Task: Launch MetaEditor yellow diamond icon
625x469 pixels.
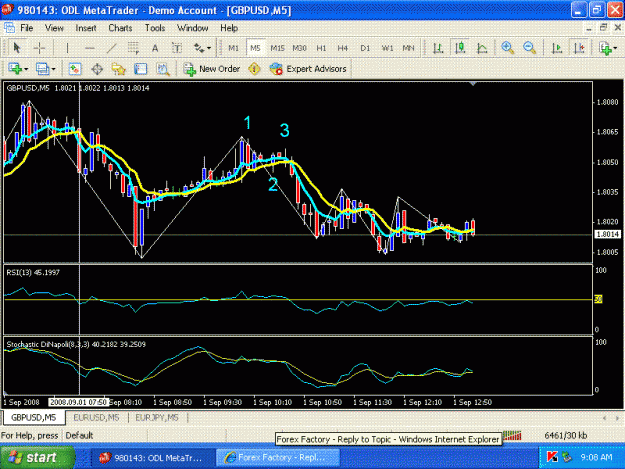Action: coord(254,69)
